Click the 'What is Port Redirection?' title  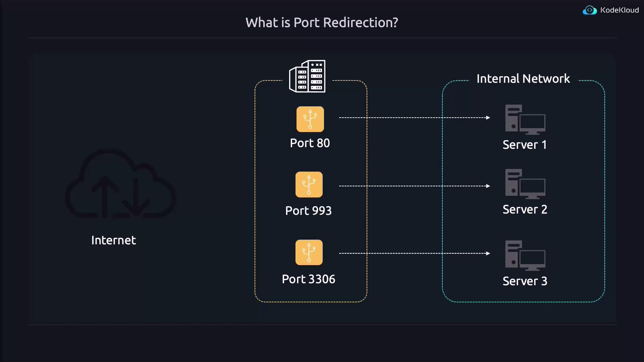point(322,22)
